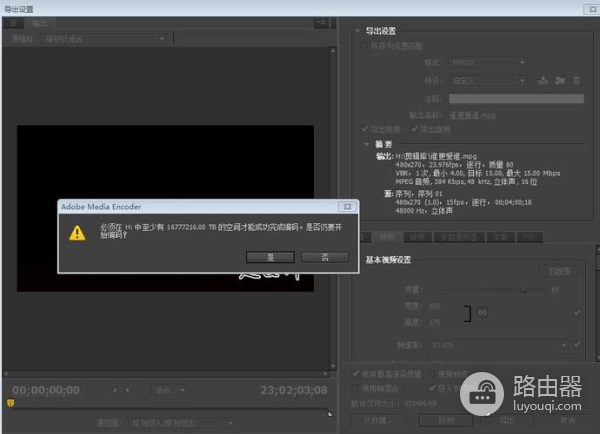600x434 pixels.
Task: Click the 元数据... (Metadata) button
Action: pyautogui.click(x=378, y=420)
